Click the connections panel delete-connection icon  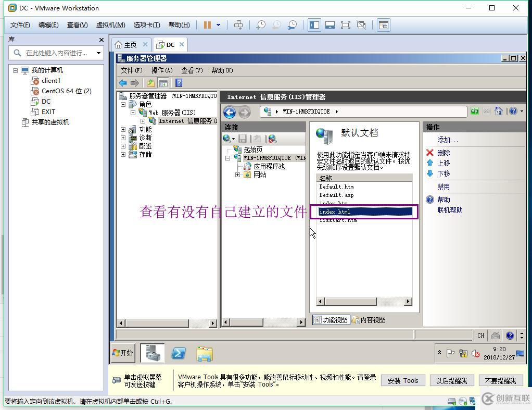coord(272,139)
